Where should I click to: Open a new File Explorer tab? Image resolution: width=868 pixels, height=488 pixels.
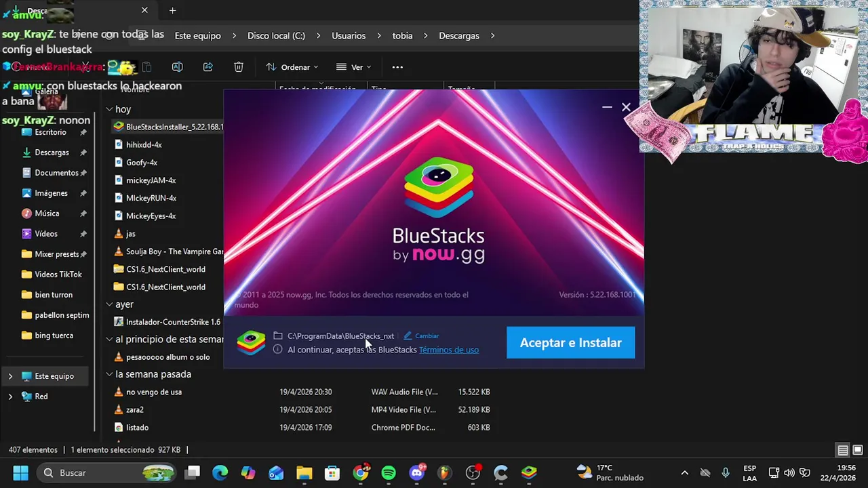click(x=172, y=10)
